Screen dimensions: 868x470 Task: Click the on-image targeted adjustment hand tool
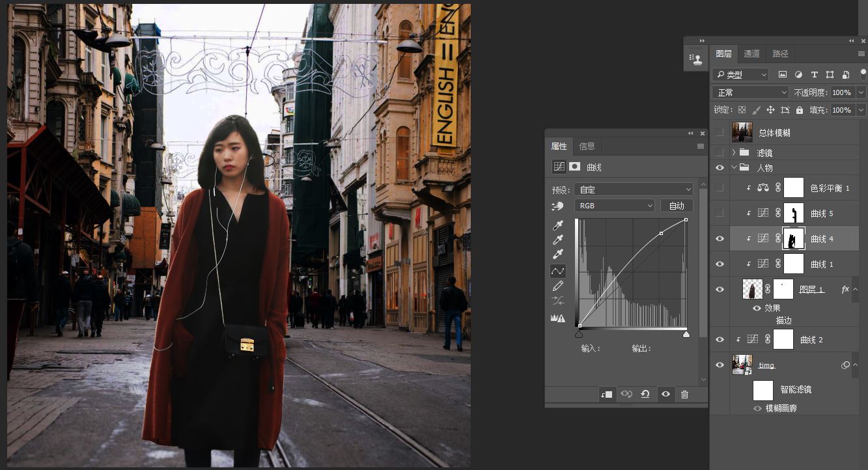point(557,206)
